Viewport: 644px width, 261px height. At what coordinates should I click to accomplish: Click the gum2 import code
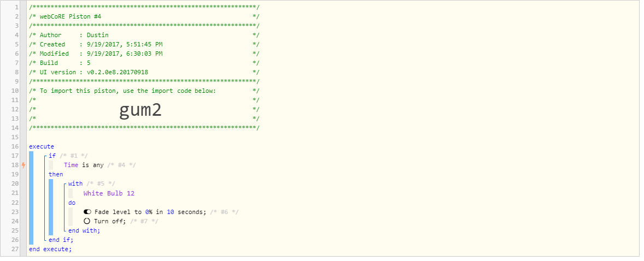[140, 110]
